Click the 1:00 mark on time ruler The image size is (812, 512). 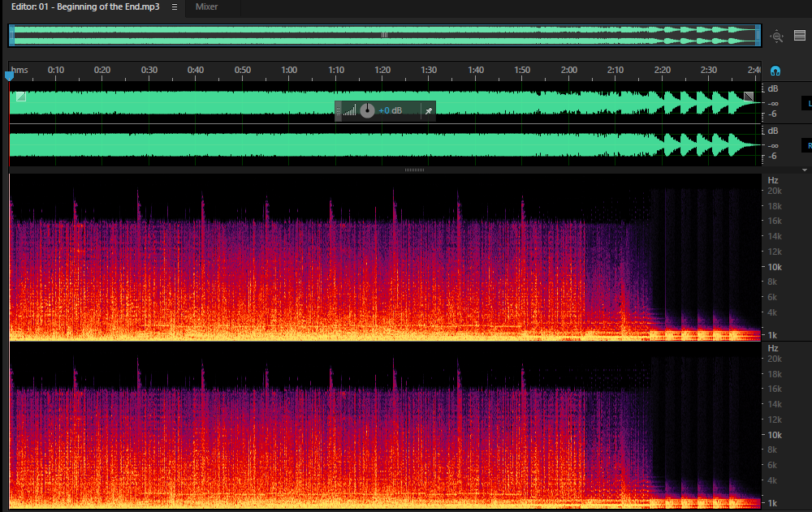click(x=289, y=70)
